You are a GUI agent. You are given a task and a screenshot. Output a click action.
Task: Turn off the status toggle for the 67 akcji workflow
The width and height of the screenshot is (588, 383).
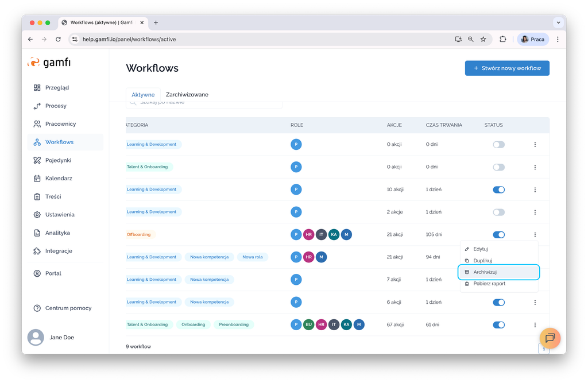(498, 324)
